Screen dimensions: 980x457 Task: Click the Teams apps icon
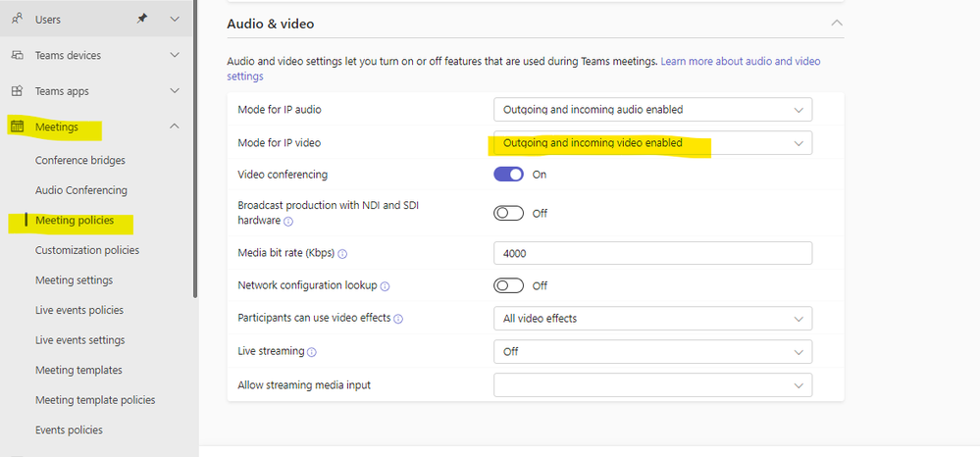18,90
